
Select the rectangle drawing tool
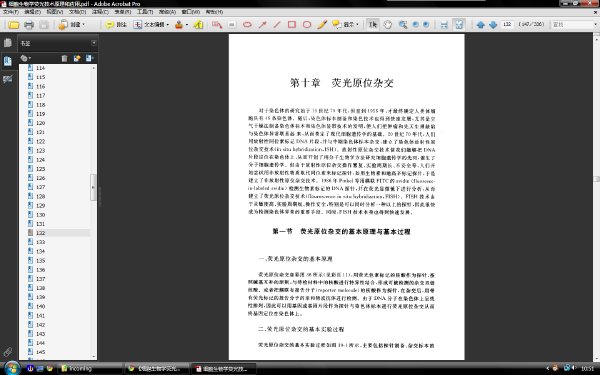[x=292, y=25]
